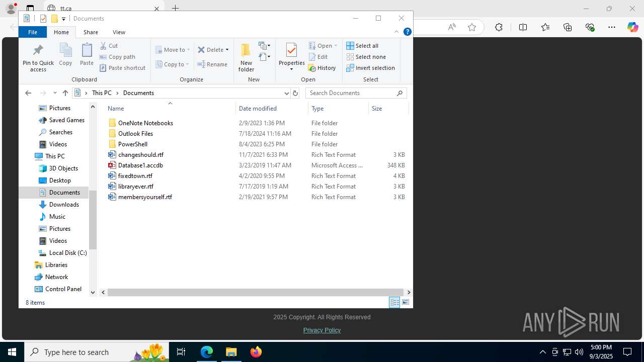Select the OneNote Notebooks folder
Image resolution: width=644 pixels, height=362 pixels.
pos(145,123)
